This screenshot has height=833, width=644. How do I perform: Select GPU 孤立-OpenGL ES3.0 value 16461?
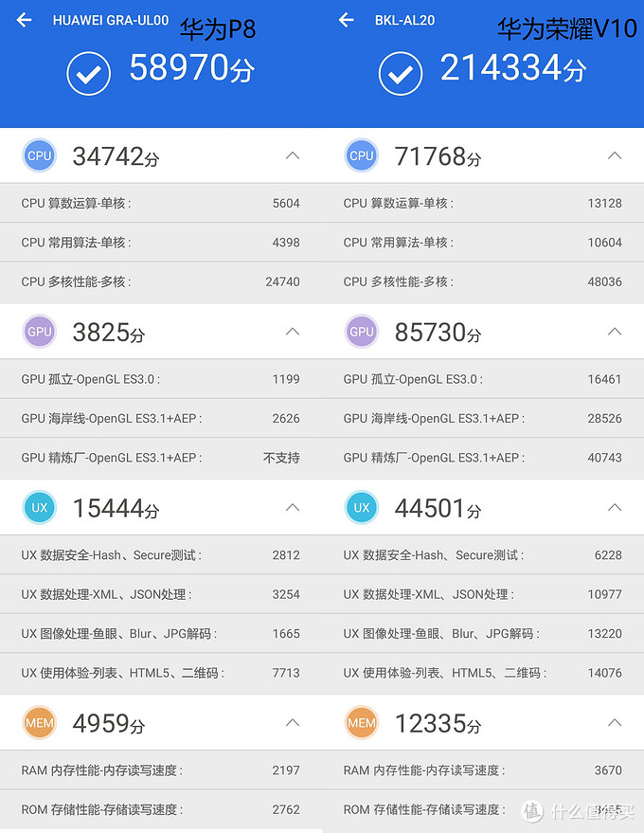(605, 379)
